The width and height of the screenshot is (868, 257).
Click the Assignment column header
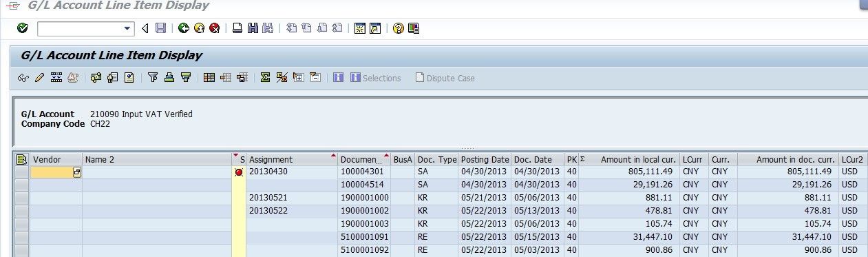293,159
